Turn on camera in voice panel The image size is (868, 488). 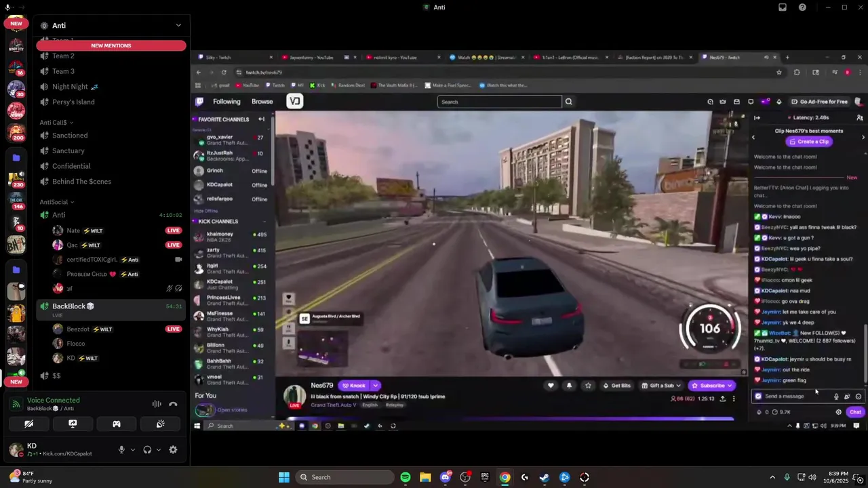click(29, 424)
